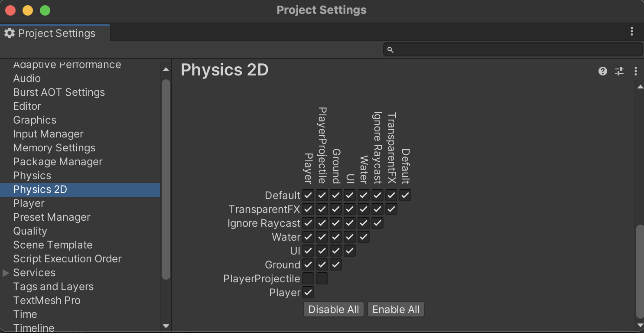
Task: Click the sidebar vertical scrollbar thumb
Action: tap(166, 179)
